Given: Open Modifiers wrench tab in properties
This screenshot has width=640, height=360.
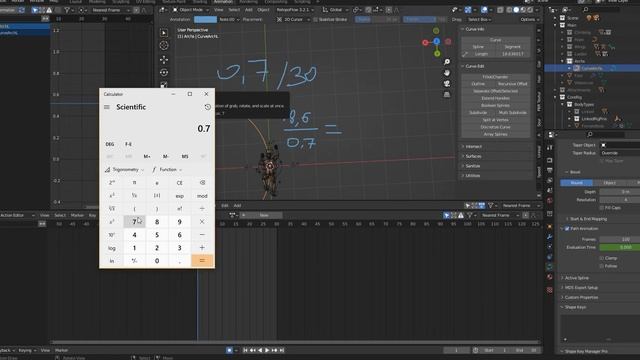Looking at the screenshot, I should (x=550, y=236).
